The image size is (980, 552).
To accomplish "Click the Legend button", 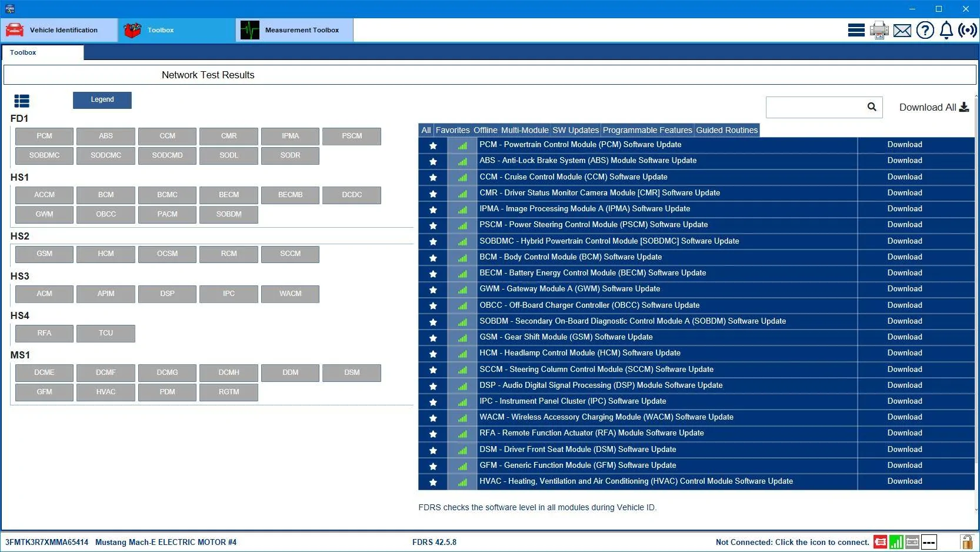I will tap(102, 100).
